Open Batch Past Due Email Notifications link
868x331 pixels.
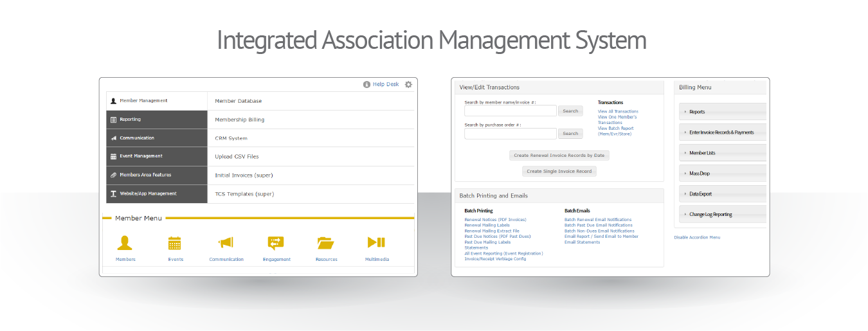pos(599,226)
